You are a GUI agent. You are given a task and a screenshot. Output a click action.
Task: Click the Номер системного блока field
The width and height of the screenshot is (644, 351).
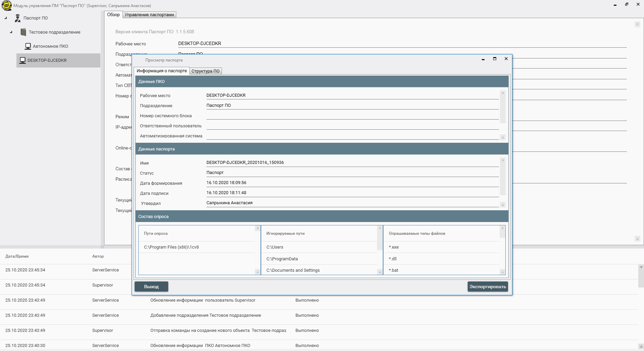[352, 116]
